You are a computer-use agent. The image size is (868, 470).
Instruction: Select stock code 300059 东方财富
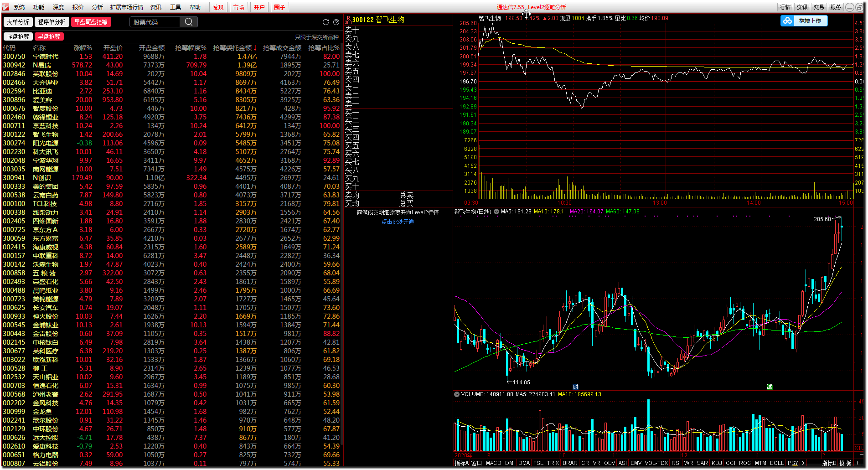[171, 238]
